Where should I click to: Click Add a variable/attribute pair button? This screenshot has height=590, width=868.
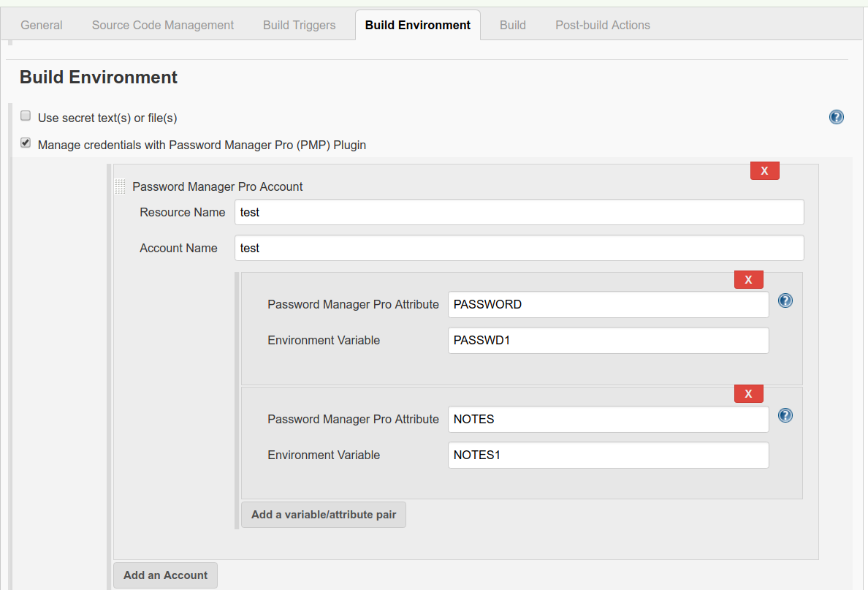(x=324, y=515)
